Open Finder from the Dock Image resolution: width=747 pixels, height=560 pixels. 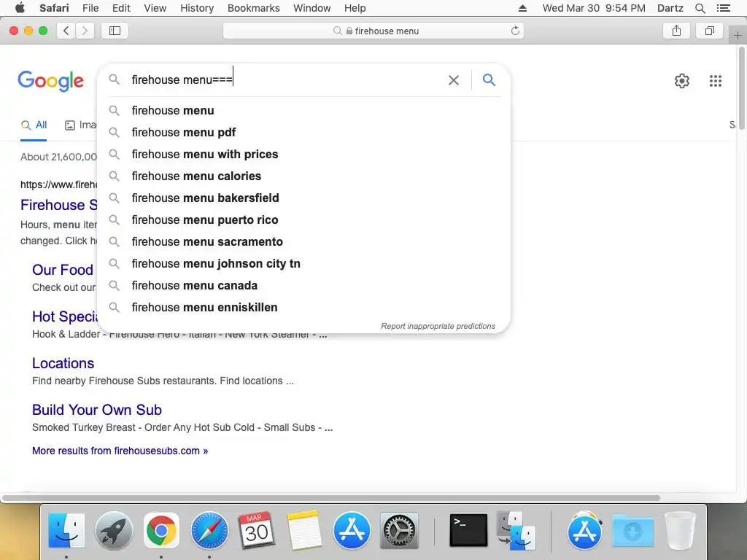click(x=66, y=530)
